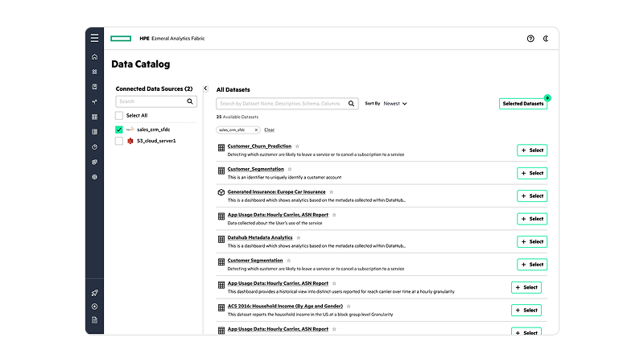Star the Customer_Churn_Prediction dataset
644x362 pixels.
pos(298,146)
